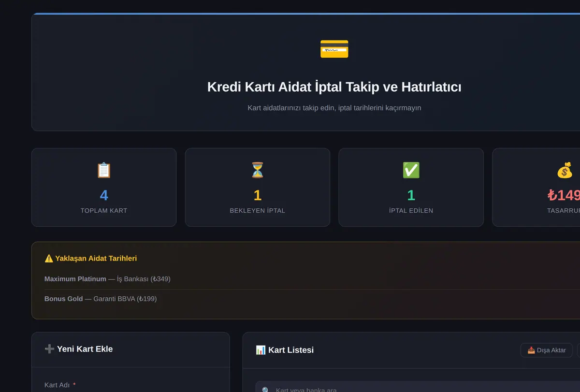The width and height of the screenshot is (580, 392).
Task: Select the Maximum Platinum İş Bankası reminder
Action: click(312, 279)
